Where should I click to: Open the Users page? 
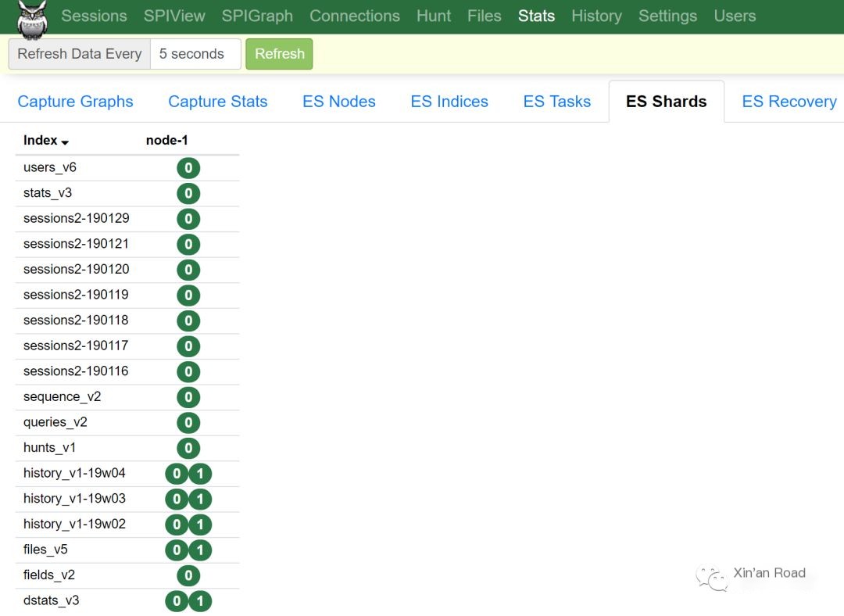tap(735, 16)
